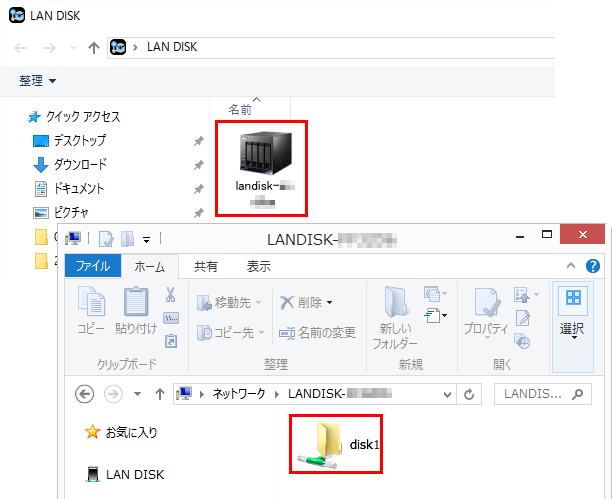Click Paste shortcut icon in Clipboard group
The height and width of the screenshot is (499, 612).
(x=171, y=341)
